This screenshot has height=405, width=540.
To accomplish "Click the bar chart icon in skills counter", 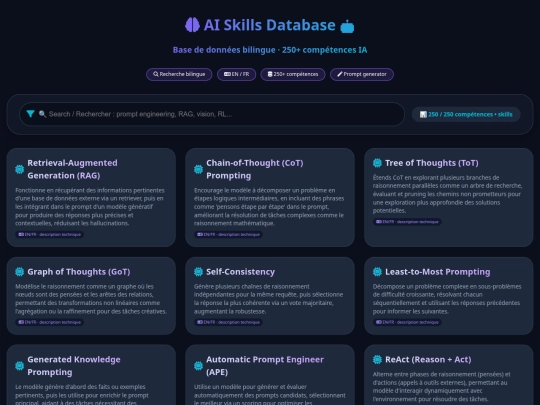I will [x=423, y=114].
